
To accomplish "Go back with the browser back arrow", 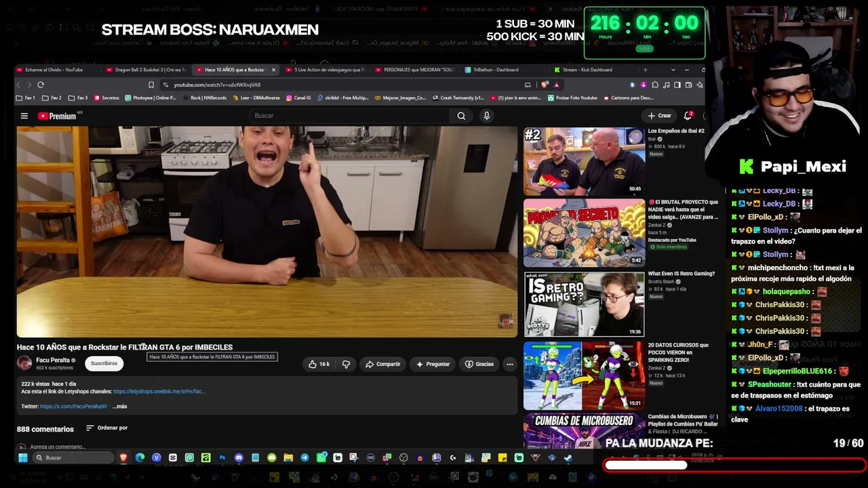I will (19, 85).
